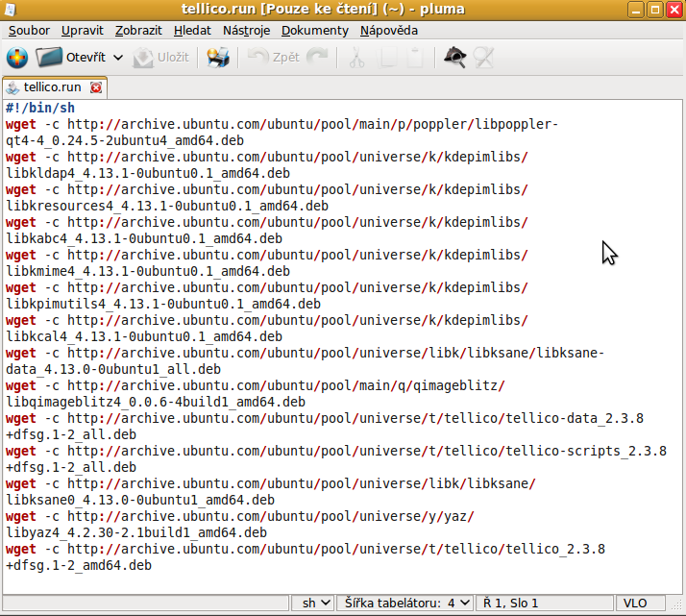This screenshot has height=616, width=686.
Task: Undo using the Zpět button
Action: (274, 58)
